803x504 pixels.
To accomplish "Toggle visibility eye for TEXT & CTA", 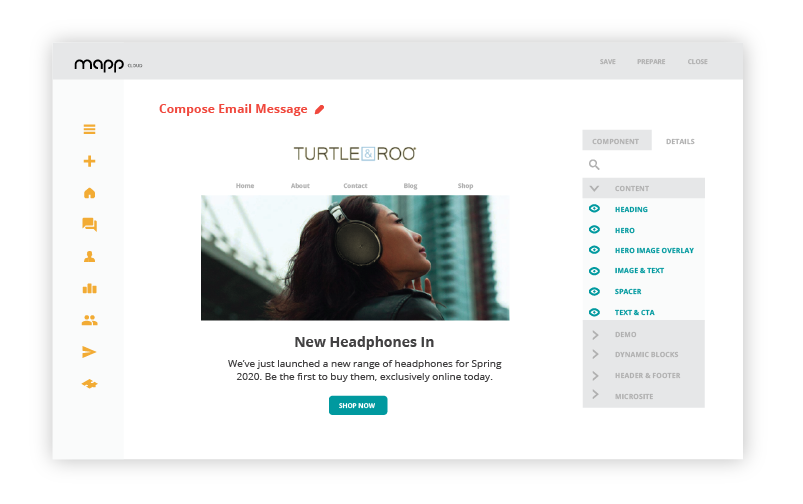I will pyautogui.click(x=594, y=312).
